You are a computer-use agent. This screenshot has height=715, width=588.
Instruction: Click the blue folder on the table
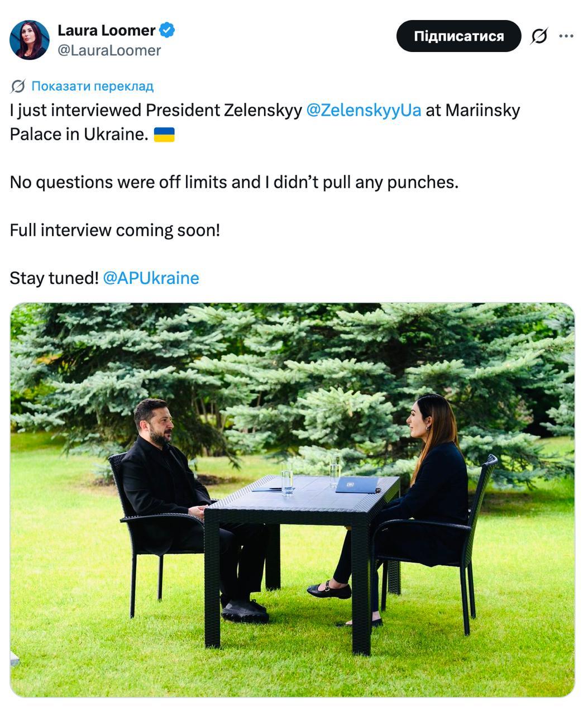point(357,484)
